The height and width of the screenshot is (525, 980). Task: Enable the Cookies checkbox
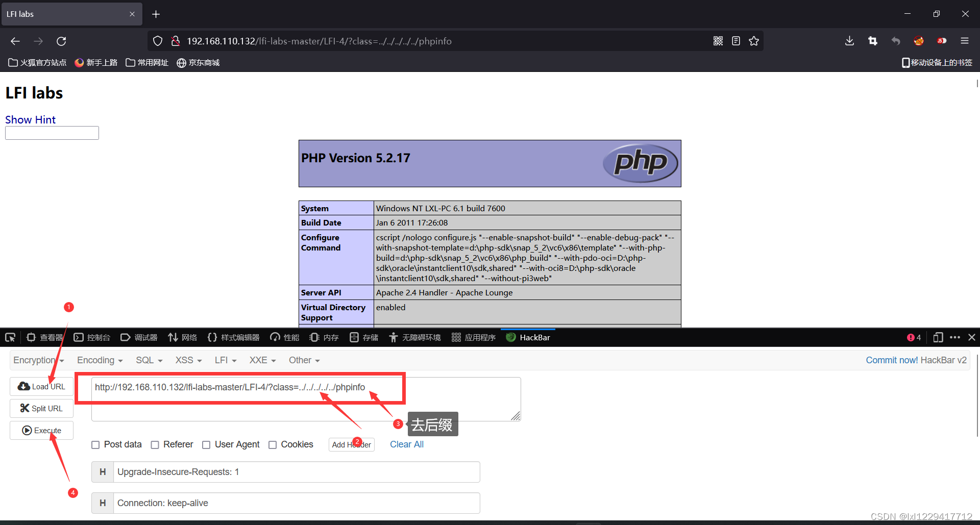tap(273, 444)
